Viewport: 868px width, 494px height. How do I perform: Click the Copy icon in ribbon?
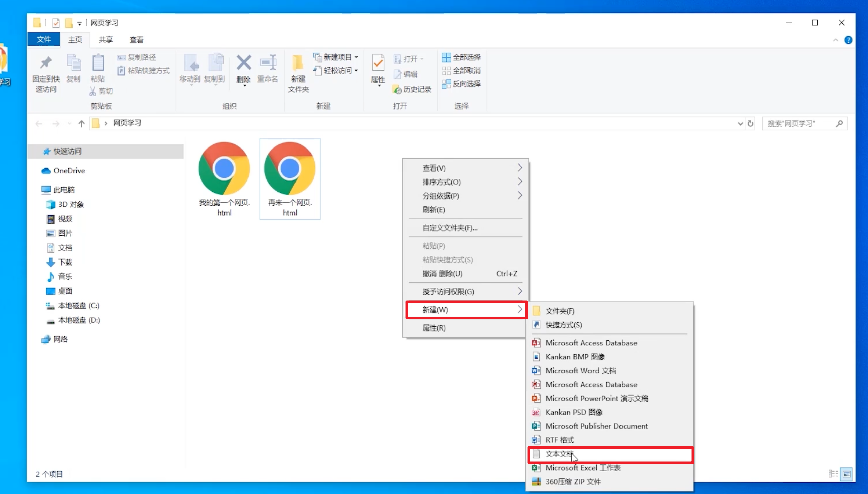point(73,63)
